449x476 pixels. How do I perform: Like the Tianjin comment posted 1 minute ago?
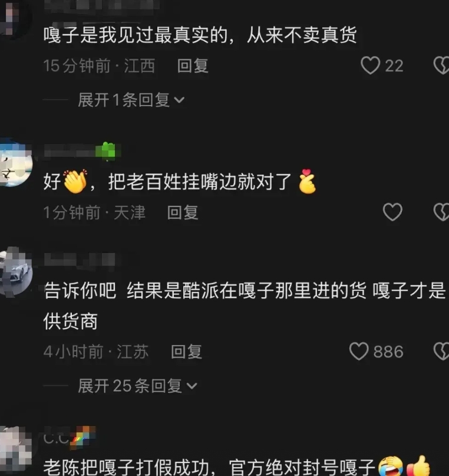point(392,212)
